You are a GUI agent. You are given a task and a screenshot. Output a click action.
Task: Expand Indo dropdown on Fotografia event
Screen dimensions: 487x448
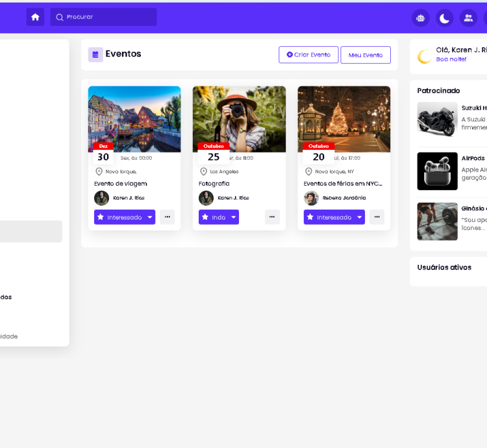[x=233, y=218]
